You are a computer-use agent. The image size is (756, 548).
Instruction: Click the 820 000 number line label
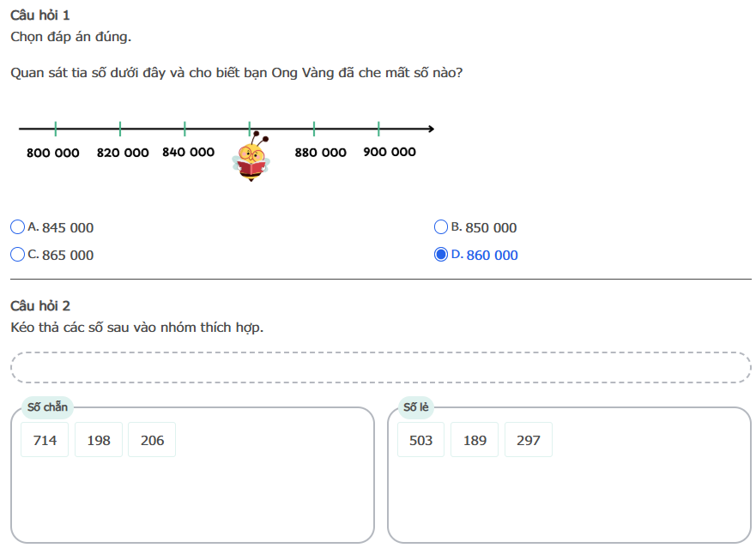pyautogui.click(x=123, y=153)
